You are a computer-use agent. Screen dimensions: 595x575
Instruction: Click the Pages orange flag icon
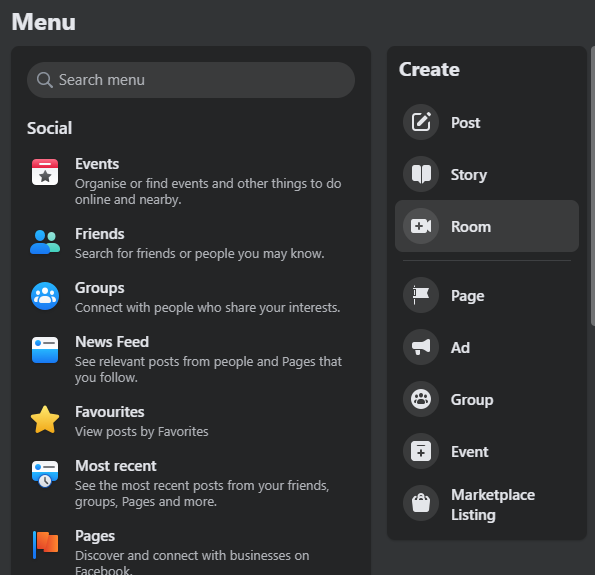click(45, 544)
